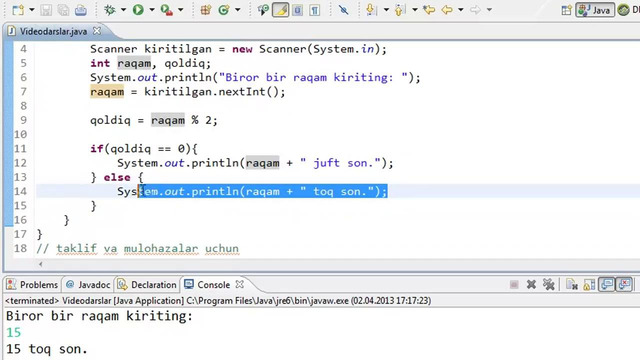Click the terminated launch description in console
640x360 pixels.
[x=218, y=301]
